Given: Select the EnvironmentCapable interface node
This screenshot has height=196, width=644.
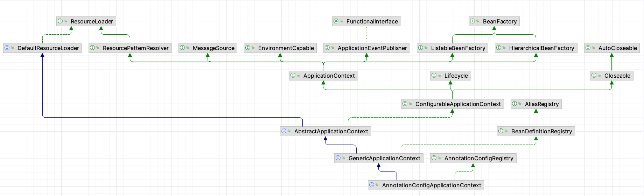Looking at the screenshot, I should pyautogui.click(x=286, y=48).
